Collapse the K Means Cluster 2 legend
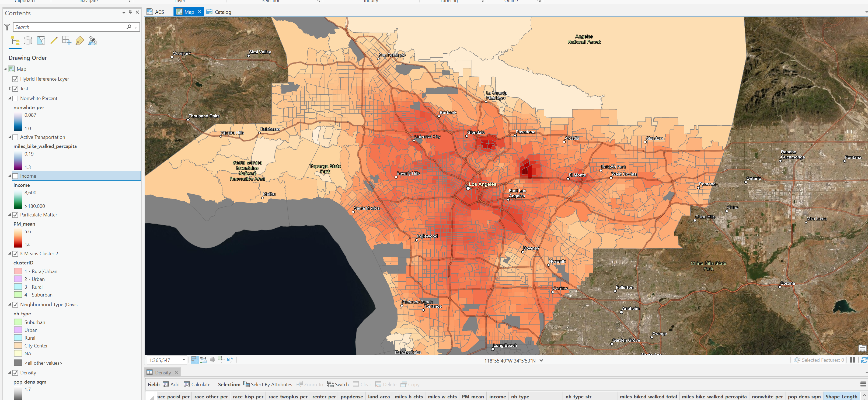868x400 pixels. coord(9,253)
